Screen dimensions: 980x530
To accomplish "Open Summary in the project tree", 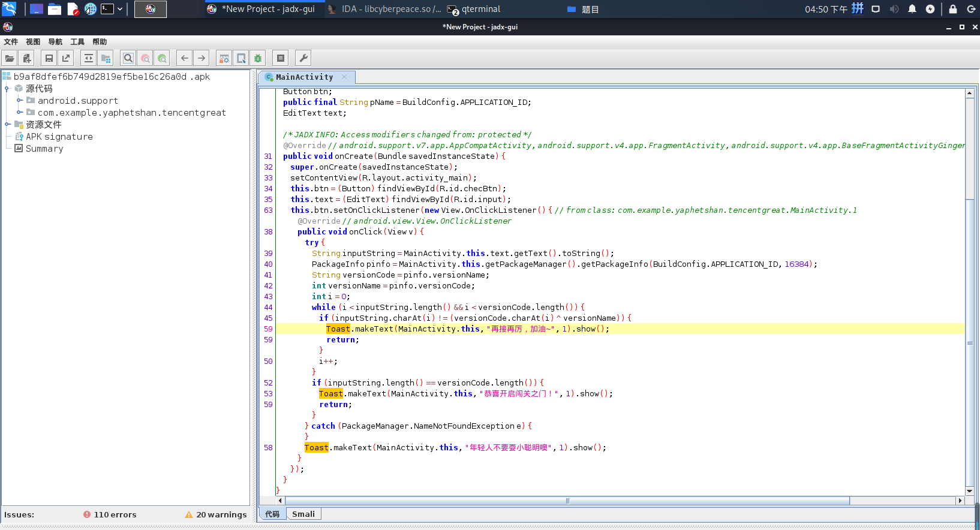I will (44, 149).
